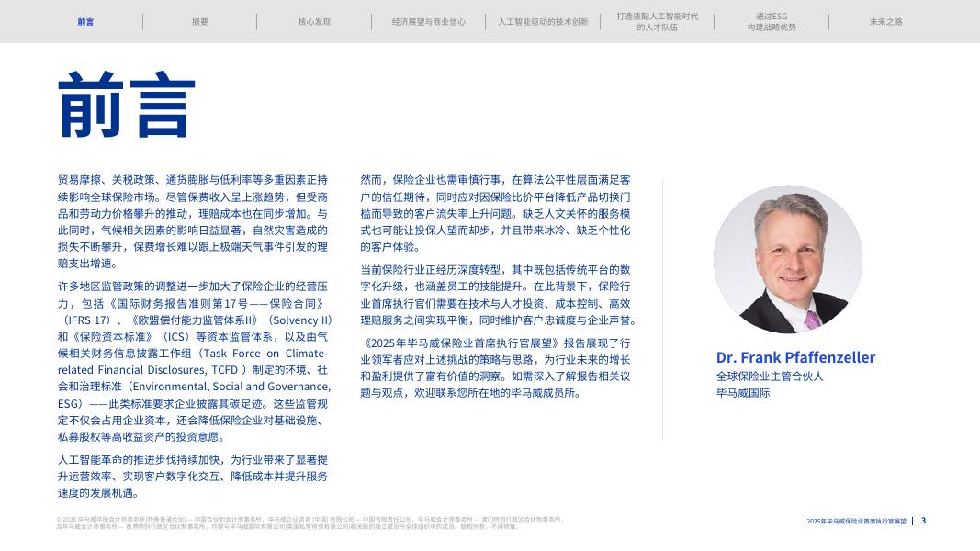Click the page number 3 in footer

924,521
